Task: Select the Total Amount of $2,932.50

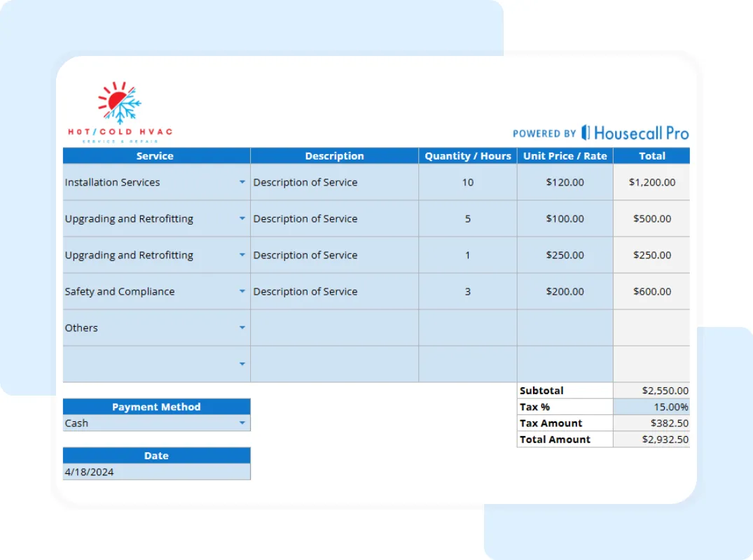Action: tap(651, 439)
